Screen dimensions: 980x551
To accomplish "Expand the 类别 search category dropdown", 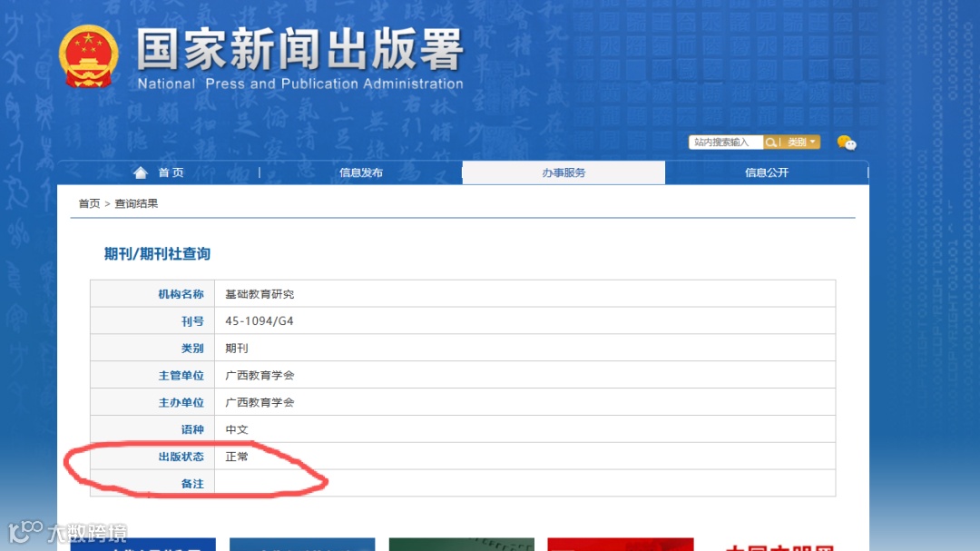I will point(801,143).
